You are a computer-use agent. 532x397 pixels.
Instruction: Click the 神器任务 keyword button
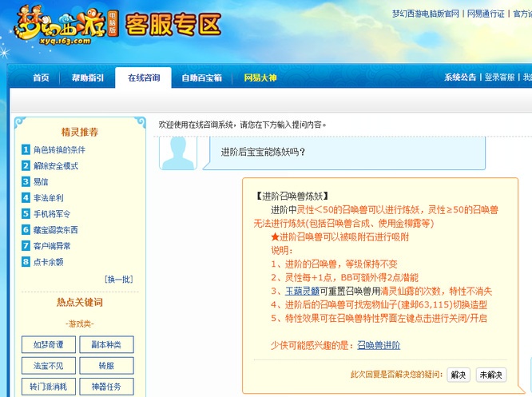coord(106,387)
